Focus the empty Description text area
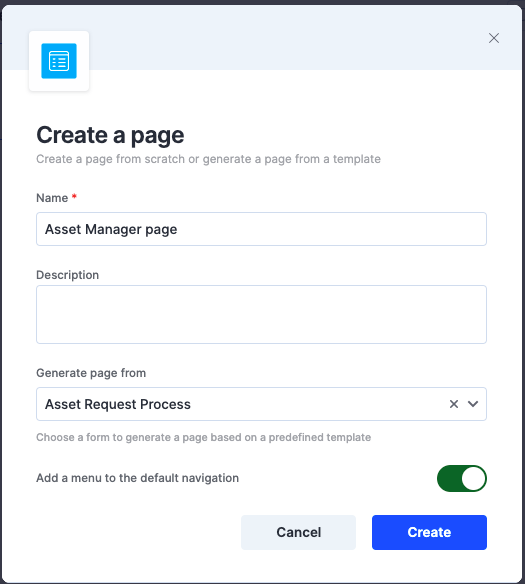This screenshot has height=584, width=525. click(x=261, y=314)
